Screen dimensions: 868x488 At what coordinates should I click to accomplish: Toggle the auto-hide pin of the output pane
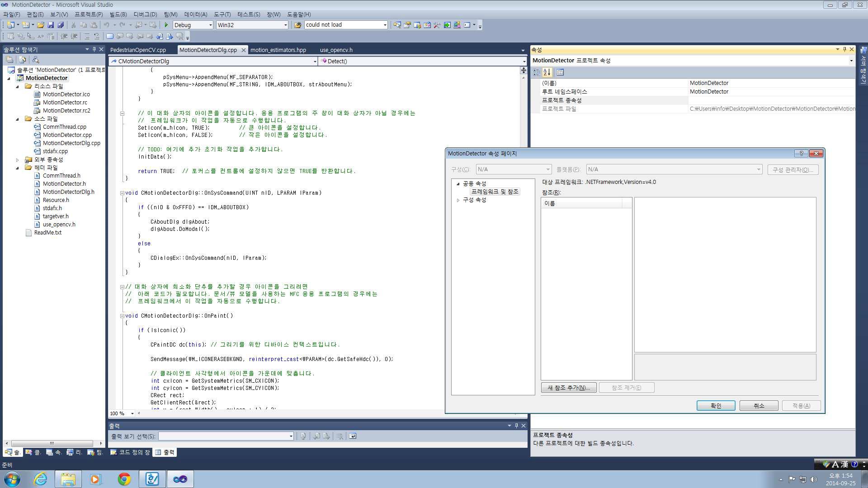tap(516, 426)
